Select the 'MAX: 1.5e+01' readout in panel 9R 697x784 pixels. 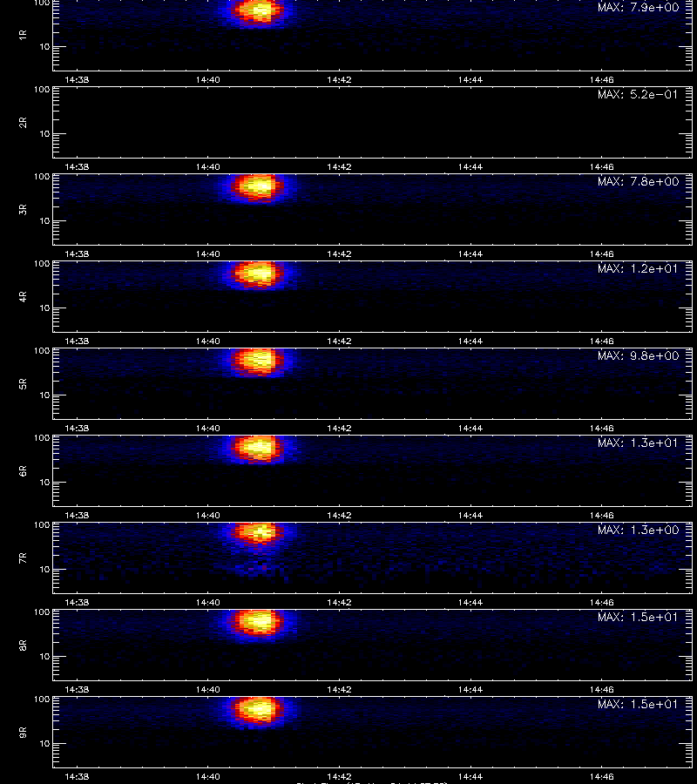638,704
